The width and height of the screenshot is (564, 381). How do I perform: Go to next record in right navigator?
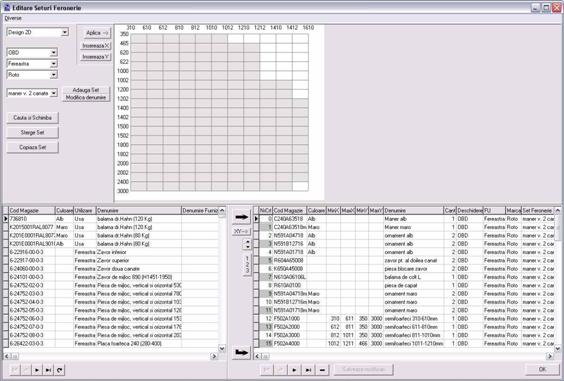[294, 370]
